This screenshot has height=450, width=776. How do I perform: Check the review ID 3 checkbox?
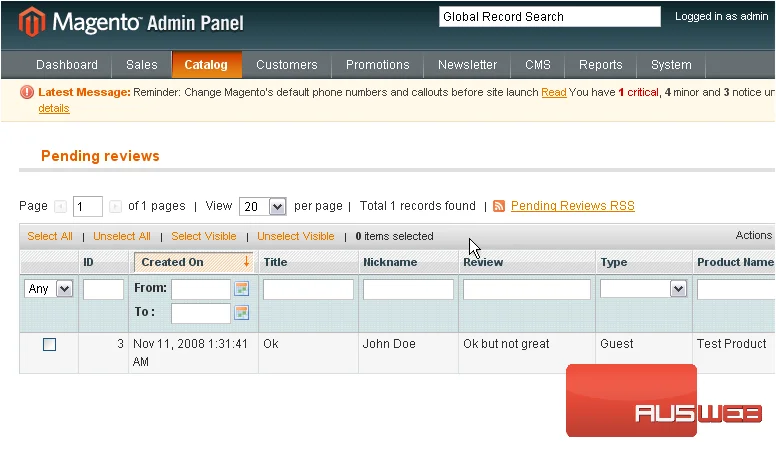tap(49, 345)
